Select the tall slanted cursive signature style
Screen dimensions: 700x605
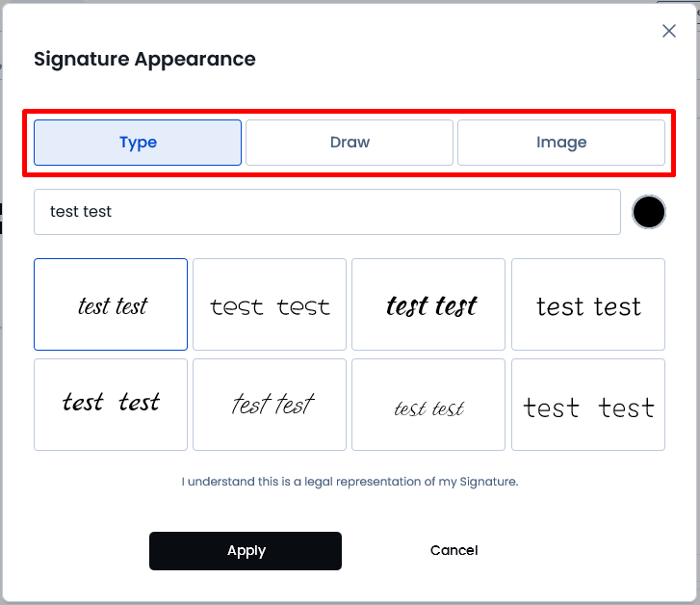coord(270,405)
